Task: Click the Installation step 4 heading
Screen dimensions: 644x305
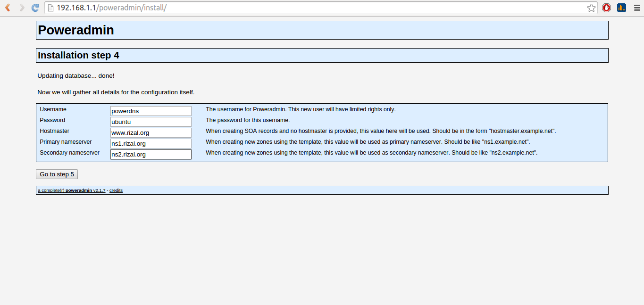Action: [78, 56]
